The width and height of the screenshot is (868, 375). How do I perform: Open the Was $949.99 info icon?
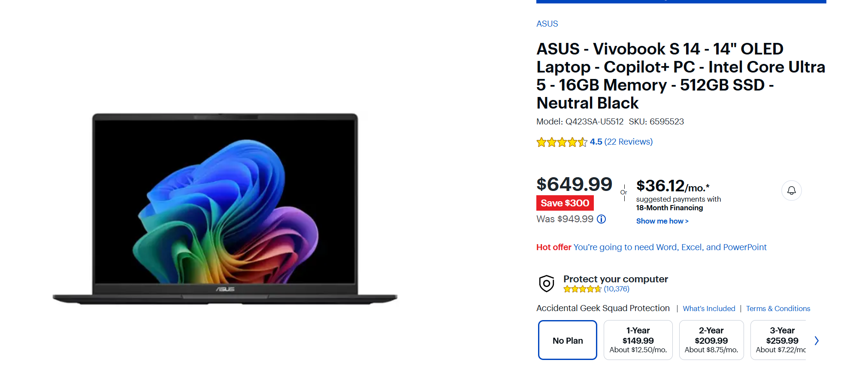pos(602,219)
